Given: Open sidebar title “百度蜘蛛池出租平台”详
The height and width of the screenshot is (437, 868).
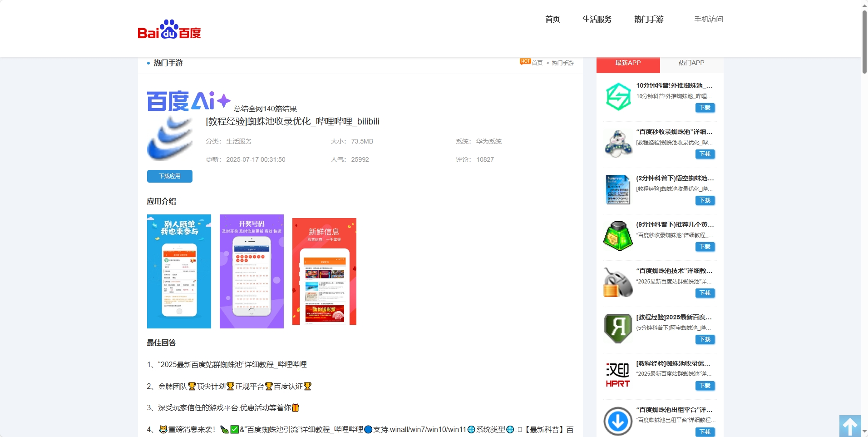Looking at the screenshot, I should pyautogui.click(x=674, y=410).
